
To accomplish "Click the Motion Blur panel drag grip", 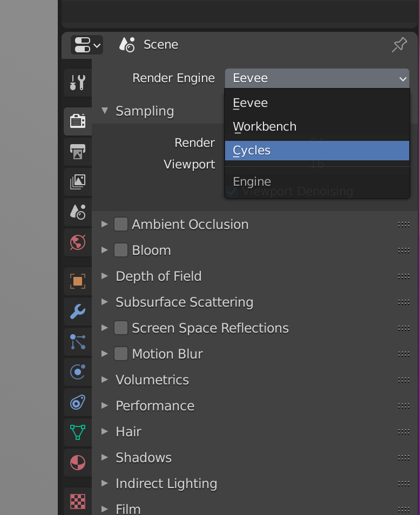I will click(x=404, y=354).
